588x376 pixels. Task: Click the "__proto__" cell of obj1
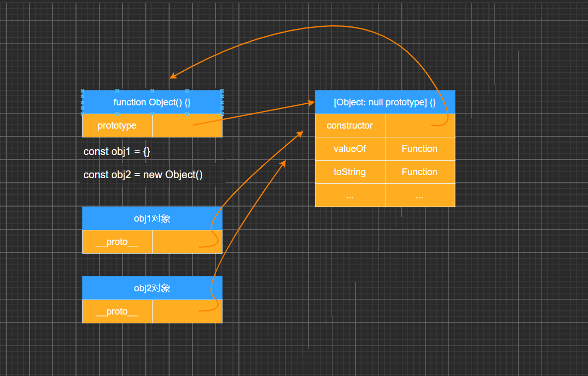coord(117,241)
